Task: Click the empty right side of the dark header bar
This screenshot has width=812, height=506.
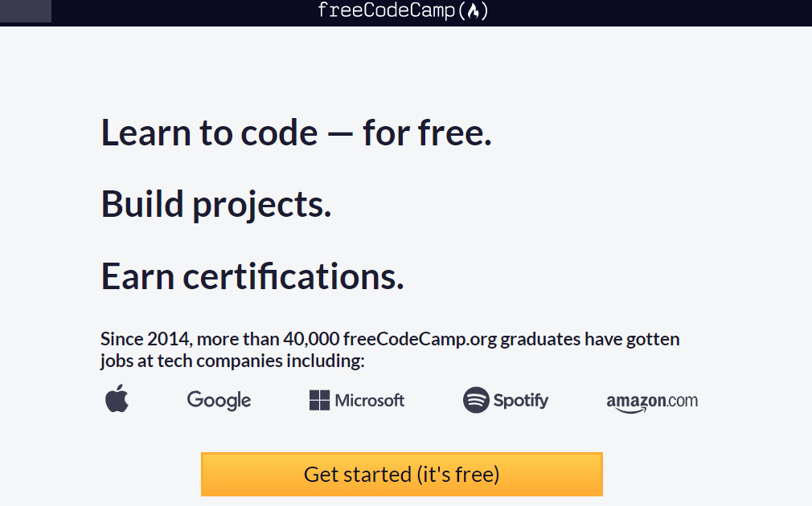Action: coord(683,11)
